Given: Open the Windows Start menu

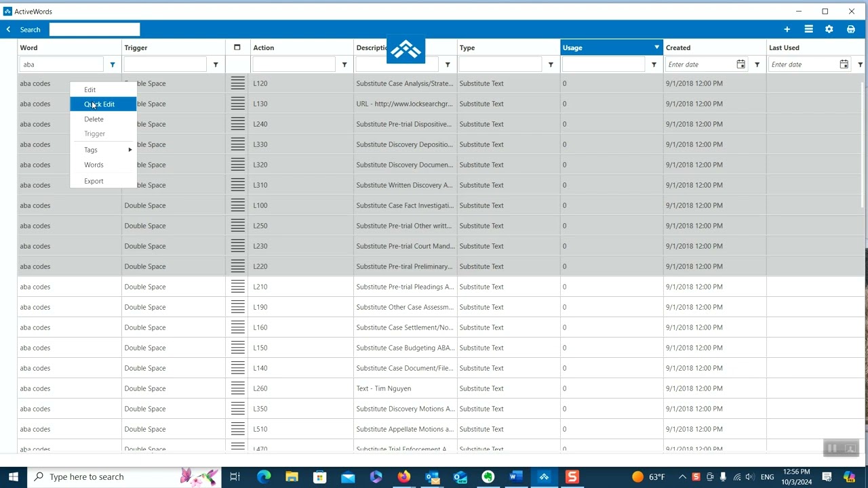Looking at the screenshot, I should coord(14,476).
